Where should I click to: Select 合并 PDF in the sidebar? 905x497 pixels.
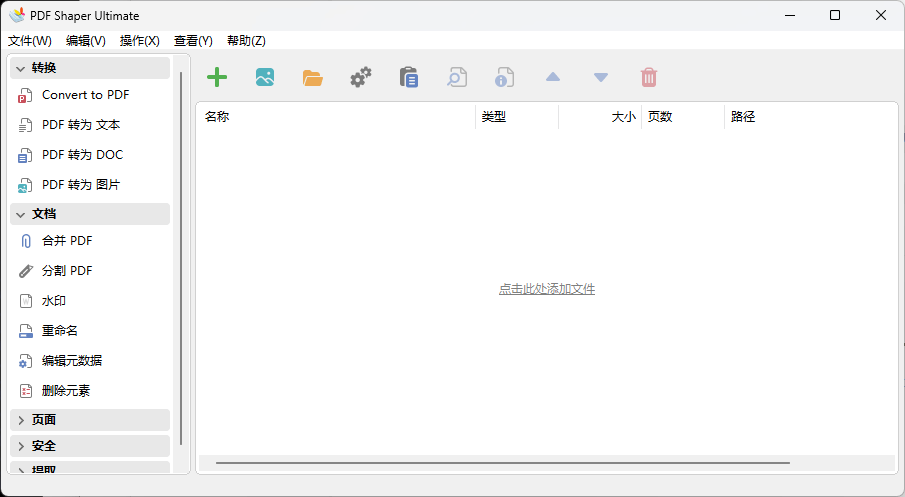[x=67, y=241]
